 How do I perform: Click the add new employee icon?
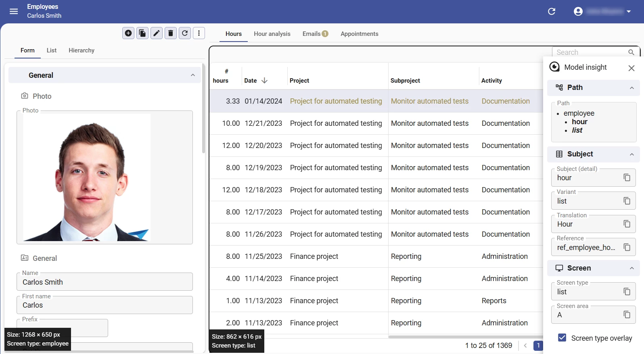point(128,33)
